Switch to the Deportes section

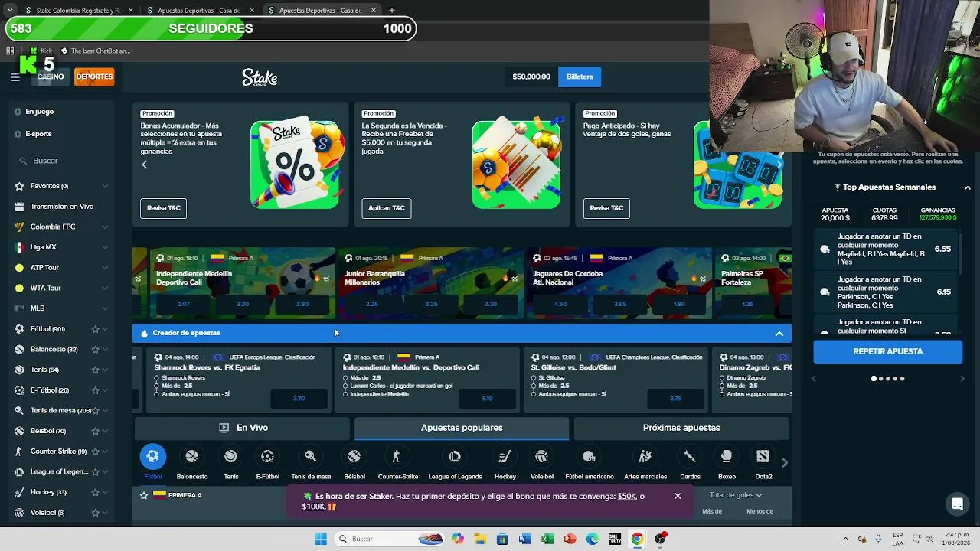[94, 77]
